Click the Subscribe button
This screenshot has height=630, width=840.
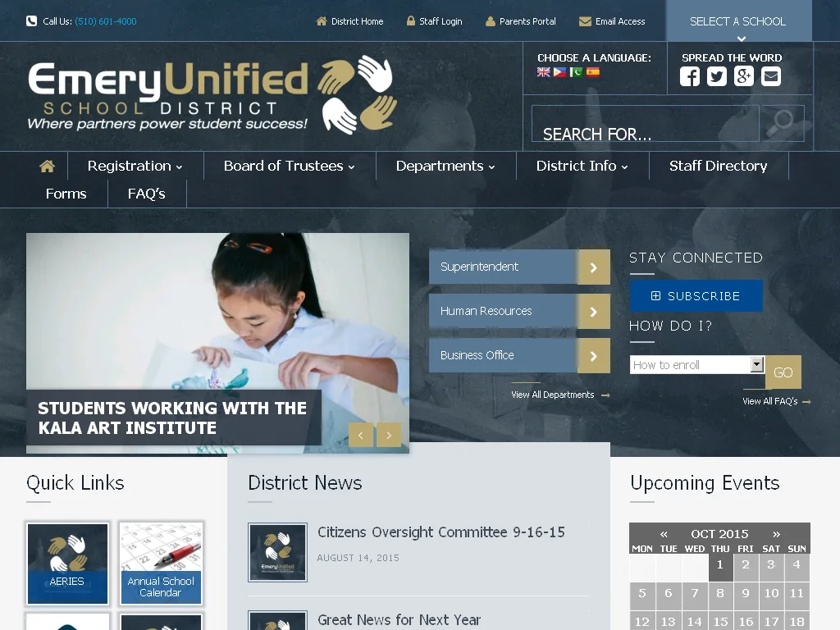tap(696, 295)
